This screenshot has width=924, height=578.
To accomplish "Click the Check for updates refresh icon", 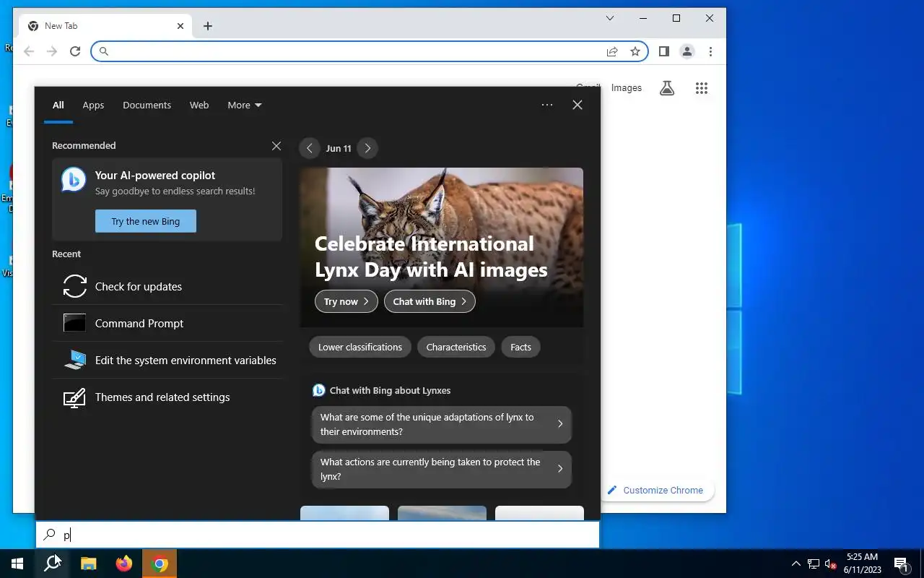I will [x=75, y=286].
